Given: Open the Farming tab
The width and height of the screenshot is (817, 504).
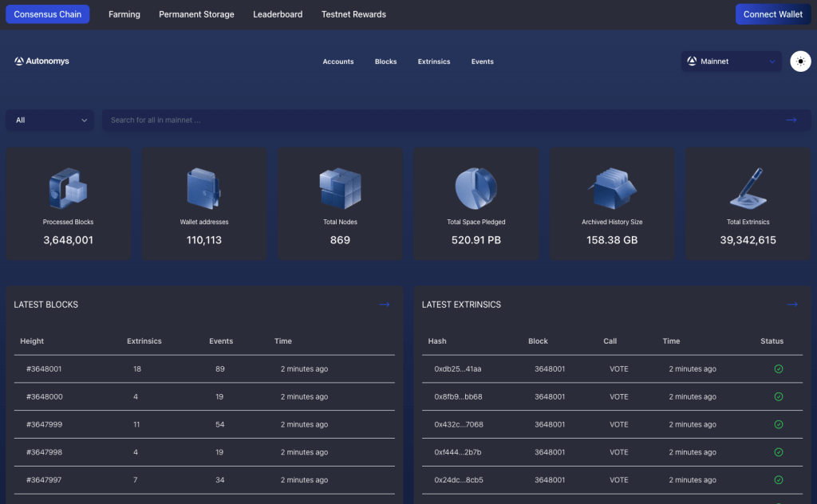Looking at the screenshot, I should 124,14.
